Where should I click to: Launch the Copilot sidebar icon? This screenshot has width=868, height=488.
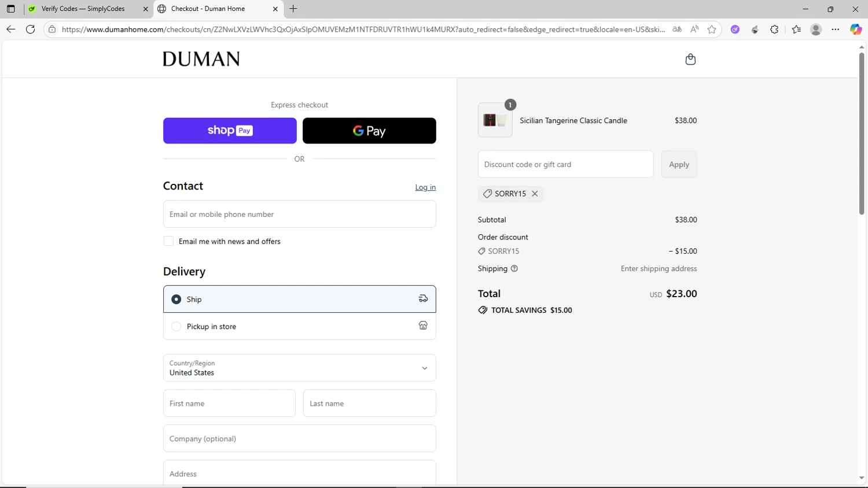855,29
